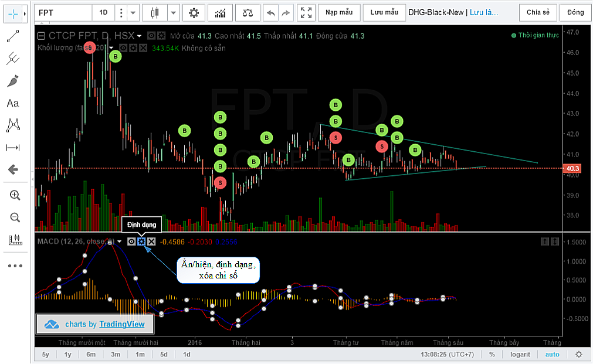
Task: Expand the interval dropdown arrow
Action: [133, 13]
